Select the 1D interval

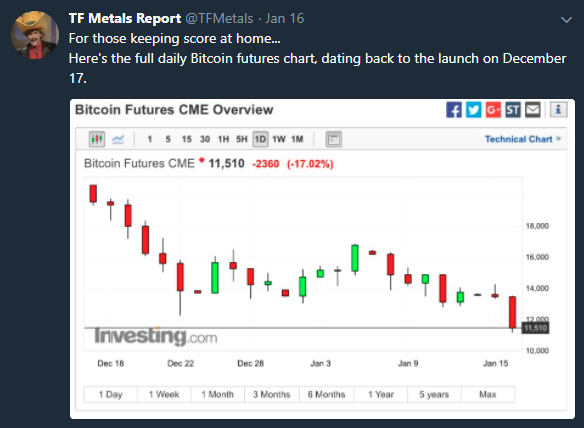coord(260,139)
